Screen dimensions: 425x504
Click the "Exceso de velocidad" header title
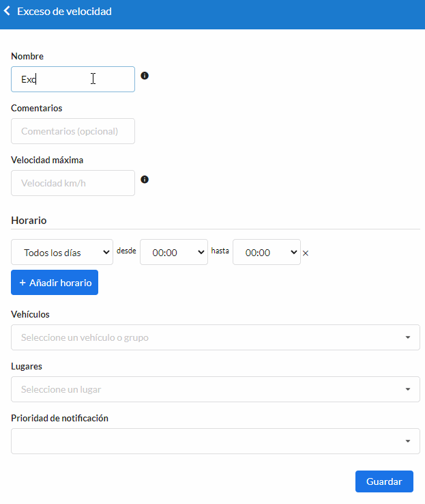click(x=64, y=12)
